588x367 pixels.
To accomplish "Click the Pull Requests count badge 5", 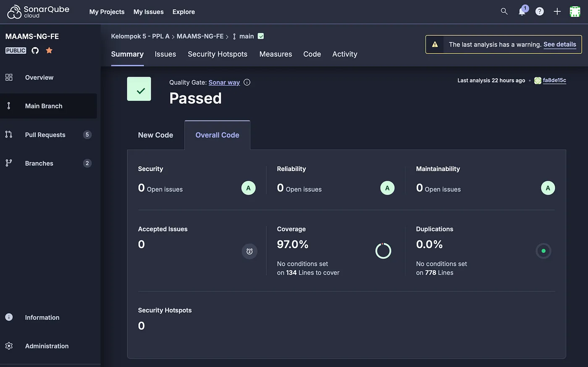I will pos(87,135).
